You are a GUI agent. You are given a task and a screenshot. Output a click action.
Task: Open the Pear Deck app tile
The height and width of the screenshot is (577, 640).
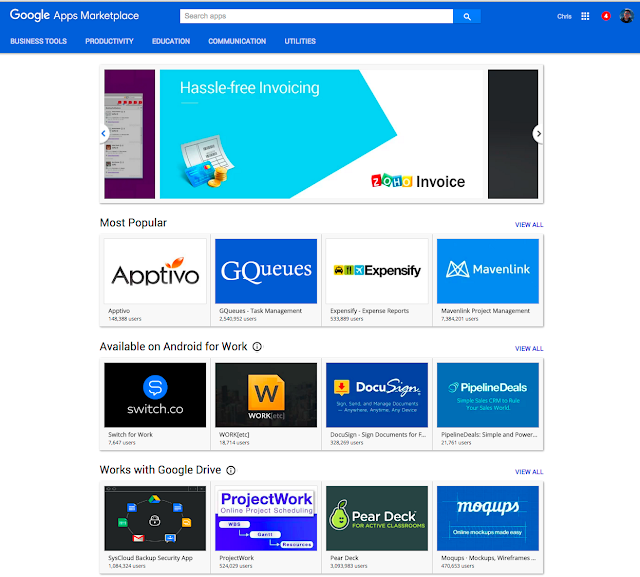[x=377, y=528]
